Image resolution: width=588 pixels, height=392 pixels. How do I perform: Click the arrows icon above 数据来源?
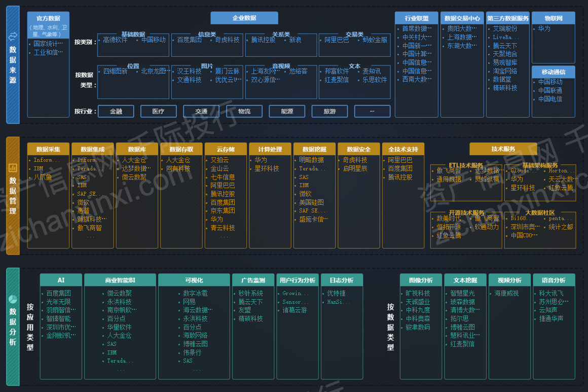click(x=13, y=36)
